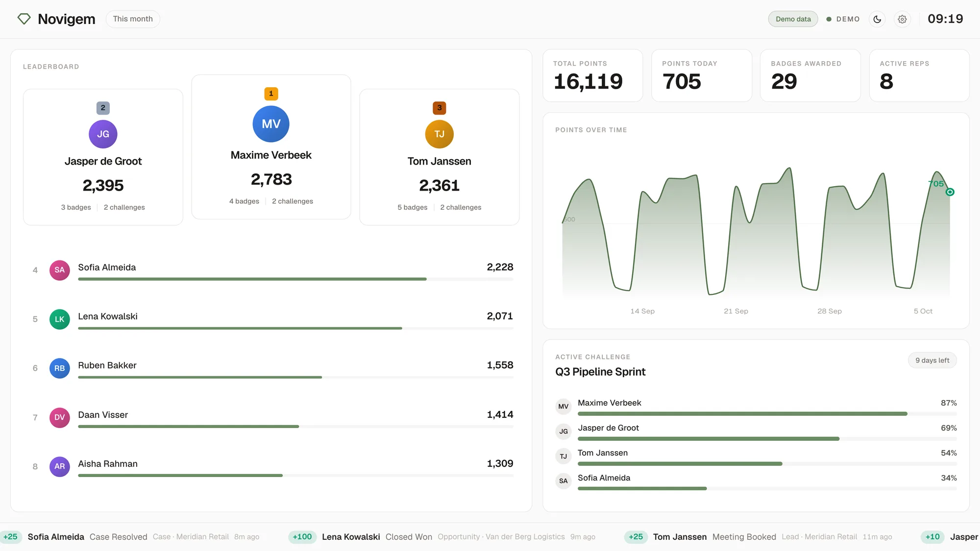Click the +100 badge for Lena Kowalski
The width and height of the screenshot is (980, 551).
point(302,537)
